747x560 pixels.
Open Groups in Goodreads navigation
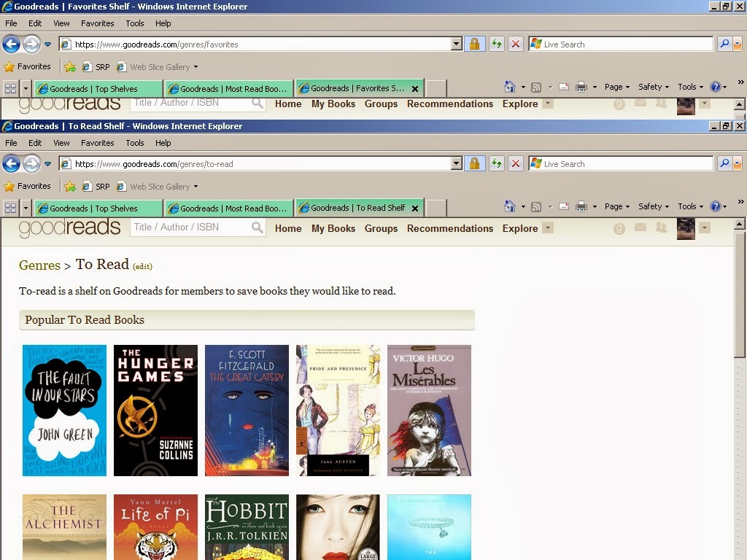381,228
